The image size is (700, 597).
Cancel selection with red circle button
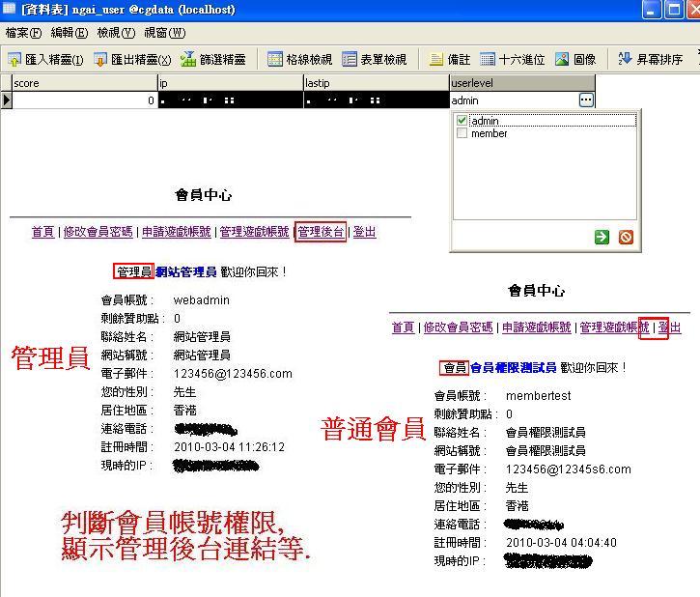click(x=626, y=236)
